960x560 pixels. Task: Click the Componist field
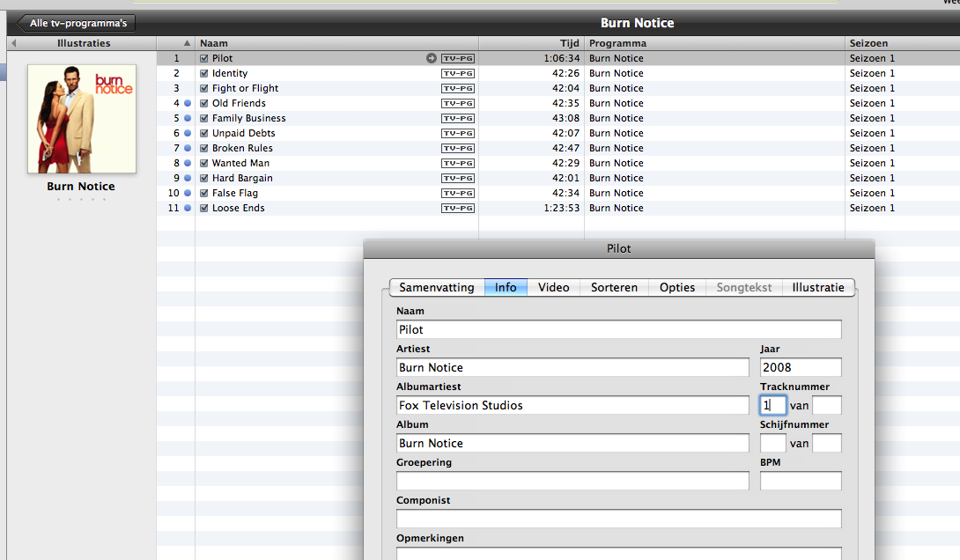coord(618,519)
